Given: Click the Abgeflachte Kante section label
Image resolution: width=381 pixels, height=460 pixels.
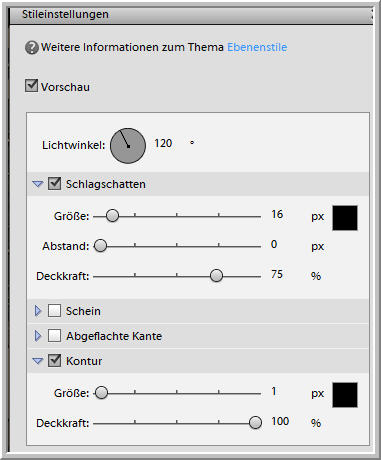Looking at the screenshot, I should tap(114, 336).
